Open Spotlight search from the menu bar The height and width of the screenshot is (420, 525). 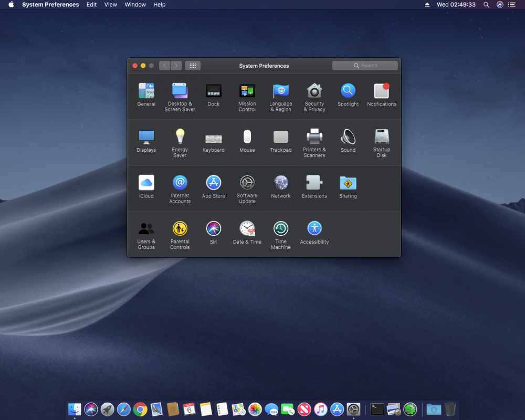(487, 5)
